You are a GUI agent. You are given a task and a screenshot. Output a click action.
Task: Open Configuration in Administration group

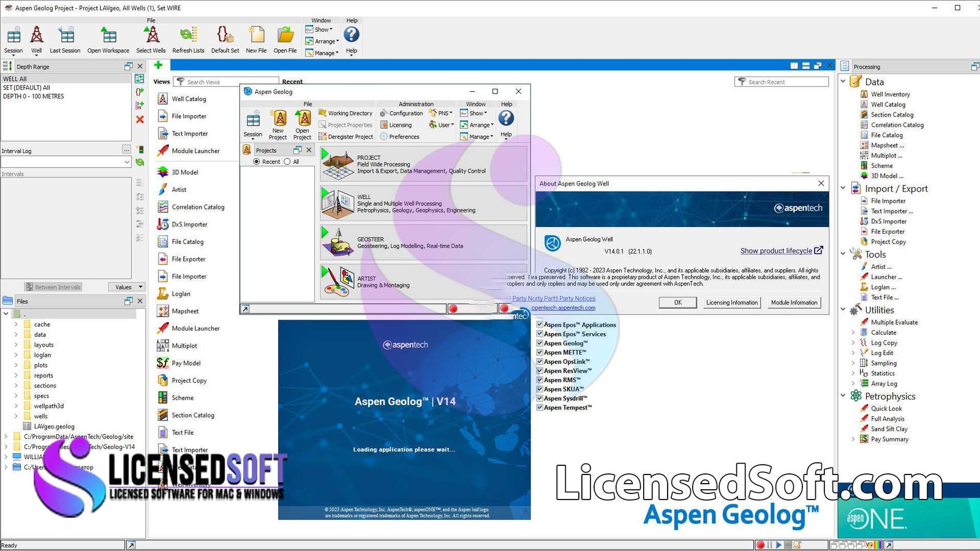[401, 113]
